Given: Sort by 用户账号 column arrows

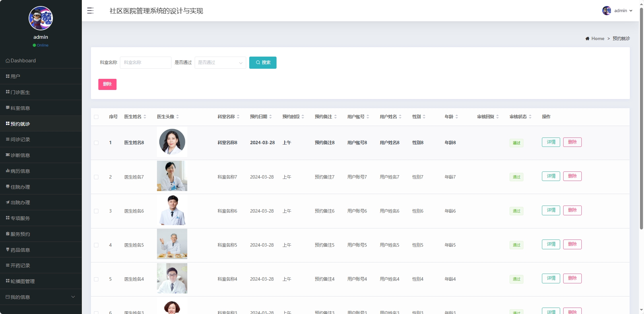Looking at the screenshot, I should 368,117.
